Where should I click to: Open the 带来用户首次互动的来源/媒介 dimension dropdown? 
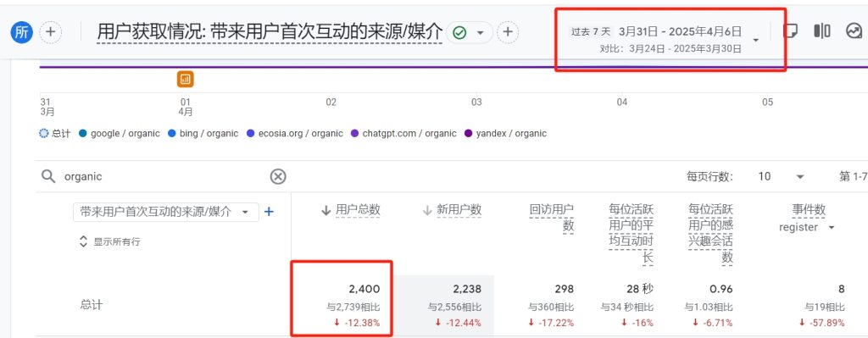coord(165,212)
